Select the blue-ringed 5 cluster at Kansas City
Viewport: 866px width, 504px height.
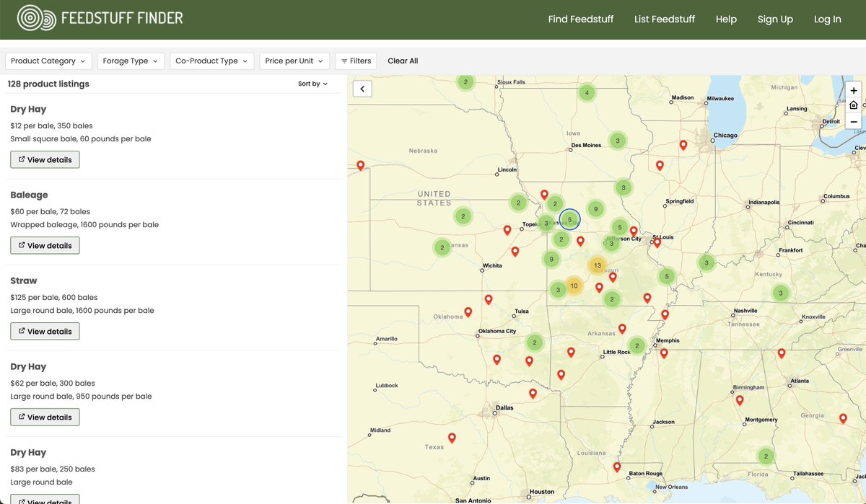[569, 219]
